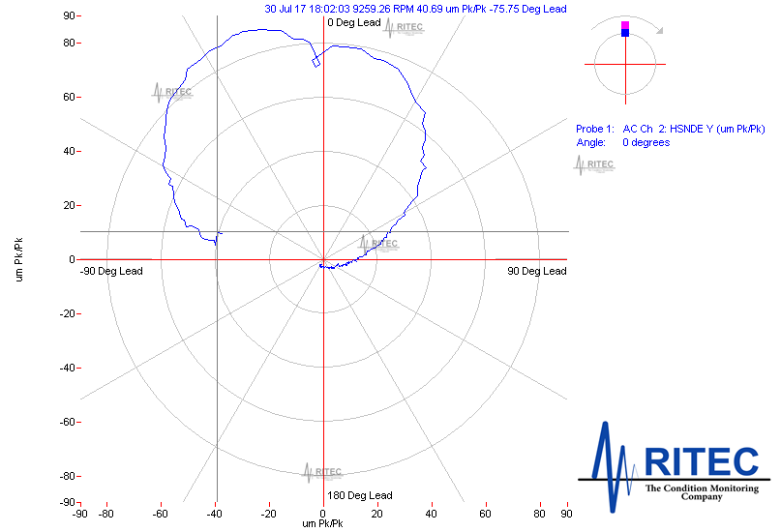Click the diamond cursor marker on the curve
781x532 pixels.
[x=315, y=62]
